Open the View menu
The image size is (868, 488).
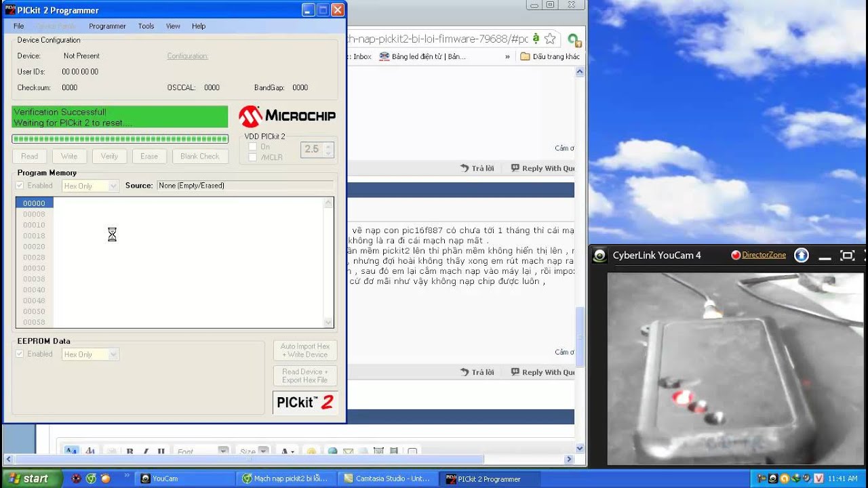(173, 26)
